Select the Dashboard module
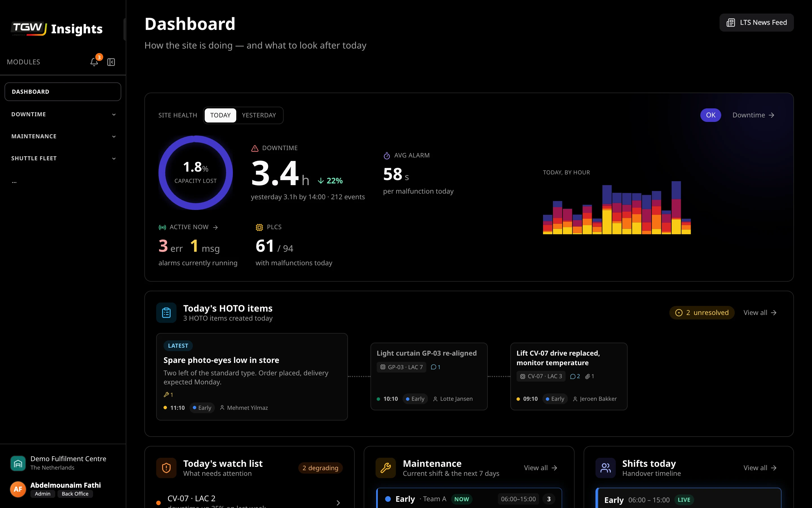The width and height of the screenshot is (812, 508). pos(63,92)
